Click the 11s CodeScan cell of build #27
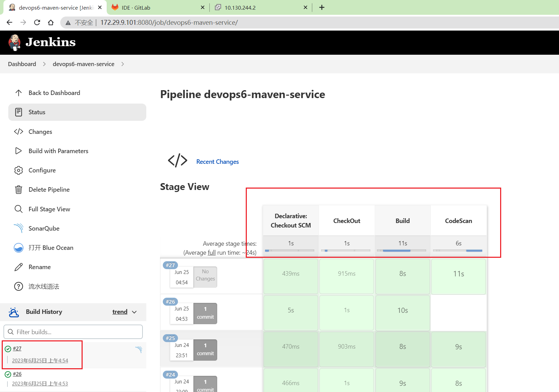The width and height of the screenshot is (559, 392). coord(458,277)
